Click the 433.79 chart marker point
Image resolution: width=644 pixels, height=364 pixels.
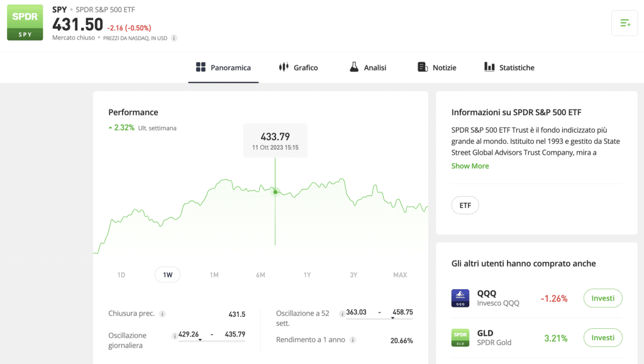275,192
